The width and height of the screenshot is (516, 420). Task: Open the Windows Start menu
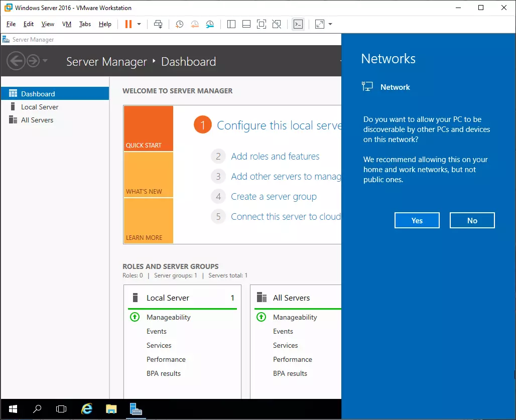point(13,409)
